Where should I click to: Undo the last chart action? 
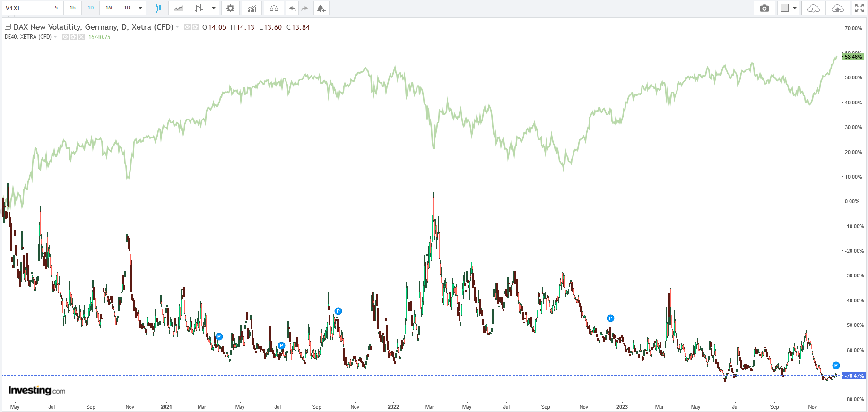pyautogui.click(x=293, y=8)
